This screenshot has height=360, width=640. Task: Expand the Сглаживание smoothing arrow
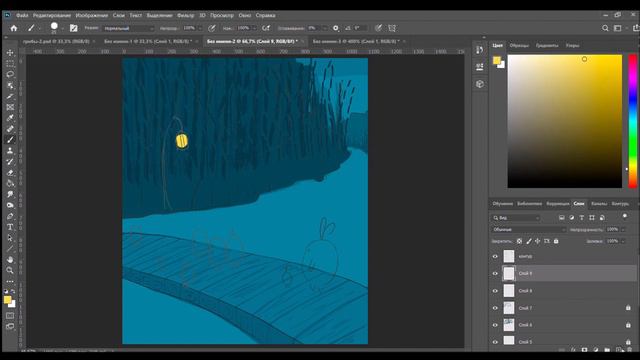pyautogui.click(x=325, y=28)
